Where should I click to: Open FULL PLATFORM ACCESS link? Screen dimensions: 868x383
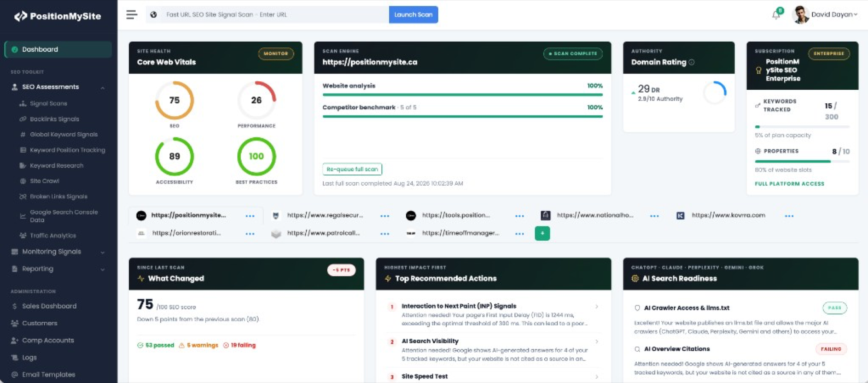click(789, 184)
